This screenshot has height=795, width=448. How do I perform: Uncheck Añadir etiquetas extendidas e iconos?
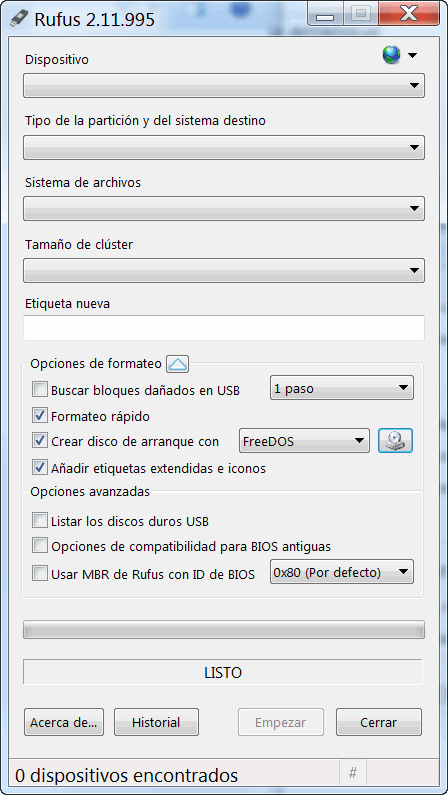click(39, 468)
